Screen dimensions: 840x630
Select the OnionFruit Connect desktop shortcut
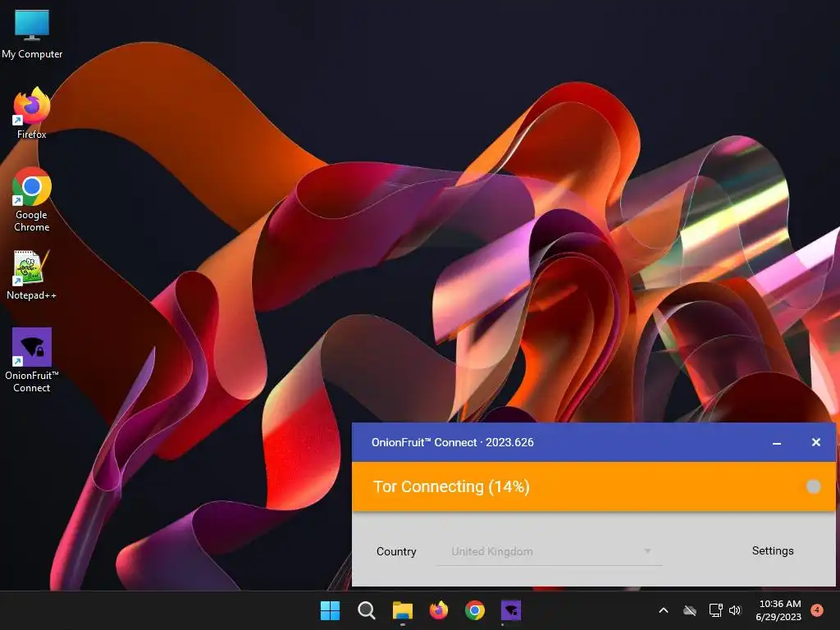click(x=32, y=360)
